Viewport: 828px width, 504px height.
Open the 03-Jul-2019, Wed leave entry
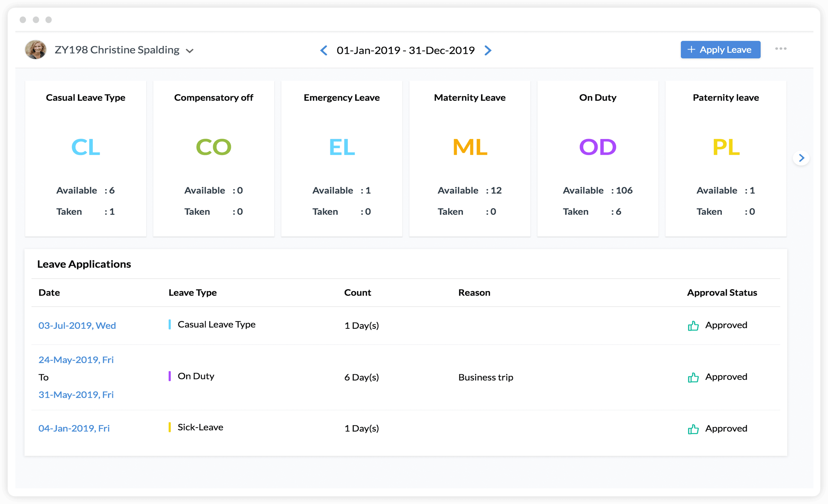[x=77, y=326]
